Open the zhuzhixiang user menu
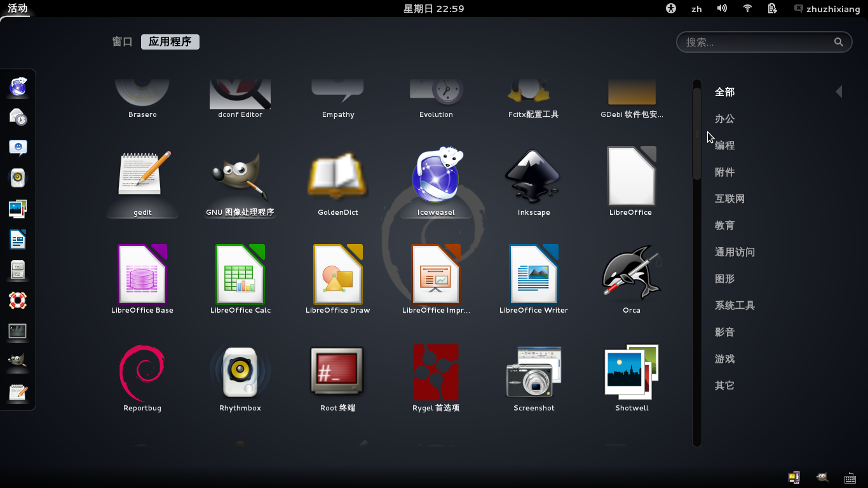This screenshot has width=868, height=488. pyautogui.click(x=826, y=9)
